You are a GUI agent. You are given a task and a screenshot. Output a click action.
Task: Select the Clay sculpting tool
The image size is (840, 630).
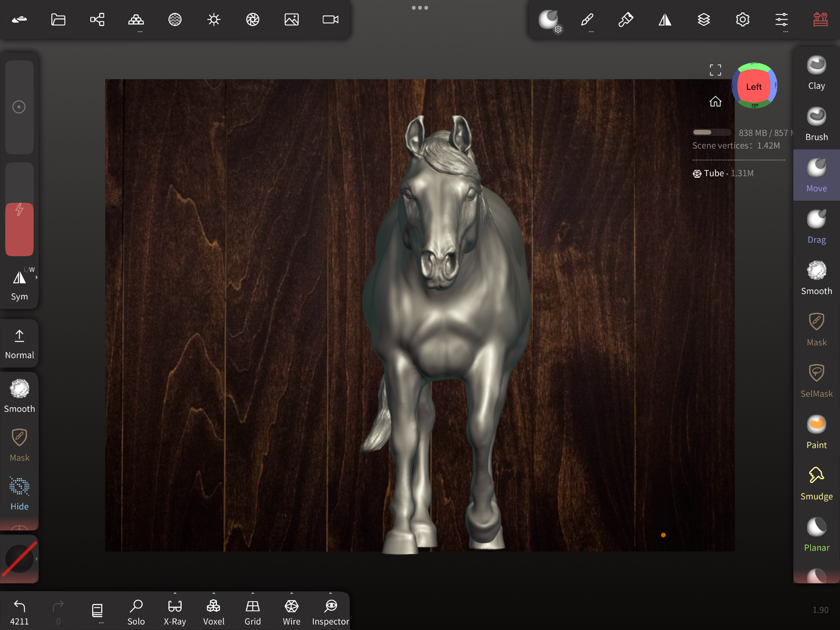click(816, 72)
